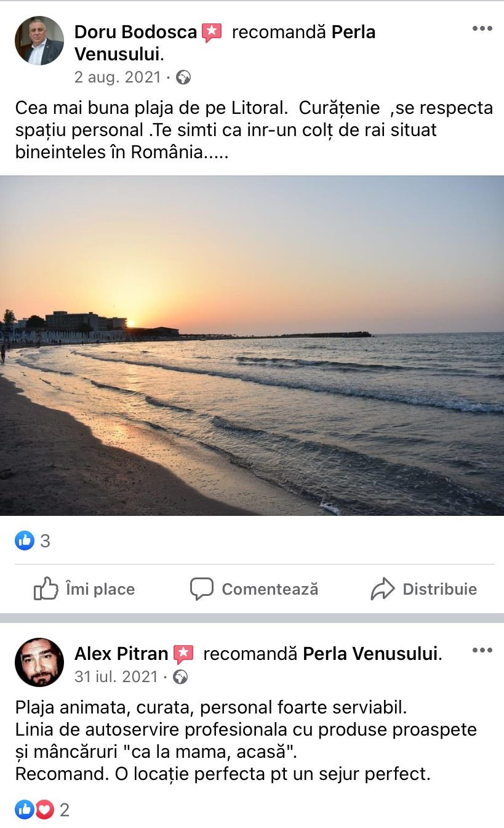
Task: Open Alex Pitran profile name link
Action: click(x=121, y=654)
